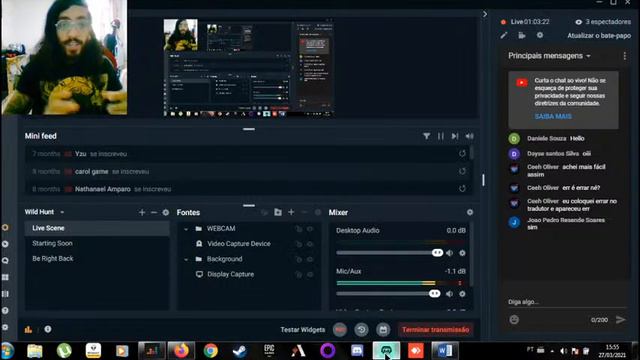Image resolution: width=640 pixels, height=360 pixels.
Task: Mute Mini feed alert sounds
Action: 469,136
